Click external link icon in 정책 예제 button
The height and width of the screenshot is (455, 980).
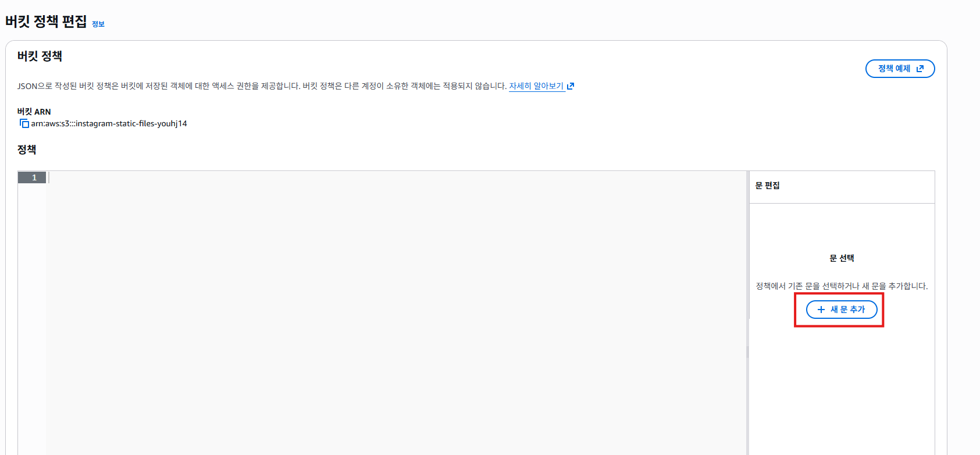pyautogui.click(x=920, y=69)
